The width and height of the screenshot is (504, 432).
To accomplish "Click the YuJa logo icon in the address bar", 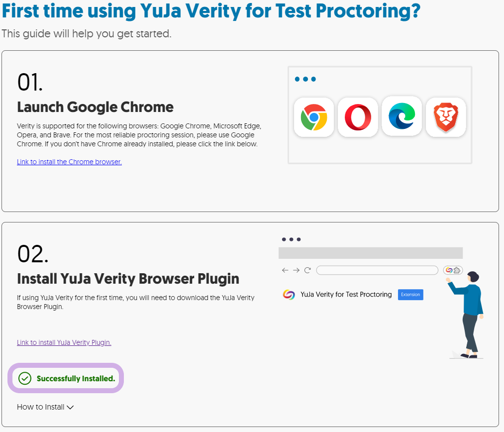I will (x=450, y=270).
